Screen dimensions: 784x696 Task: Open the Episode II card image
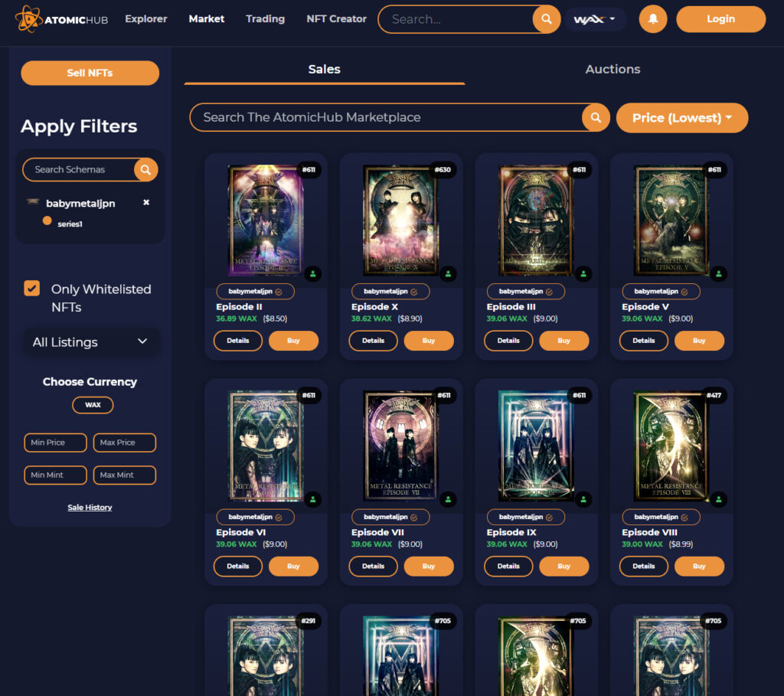(x=266, y=221)
